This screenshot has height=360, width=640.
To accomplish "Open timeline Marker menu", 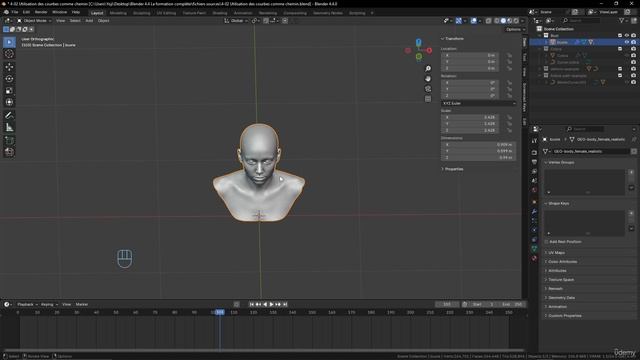I will pos(82,304).
